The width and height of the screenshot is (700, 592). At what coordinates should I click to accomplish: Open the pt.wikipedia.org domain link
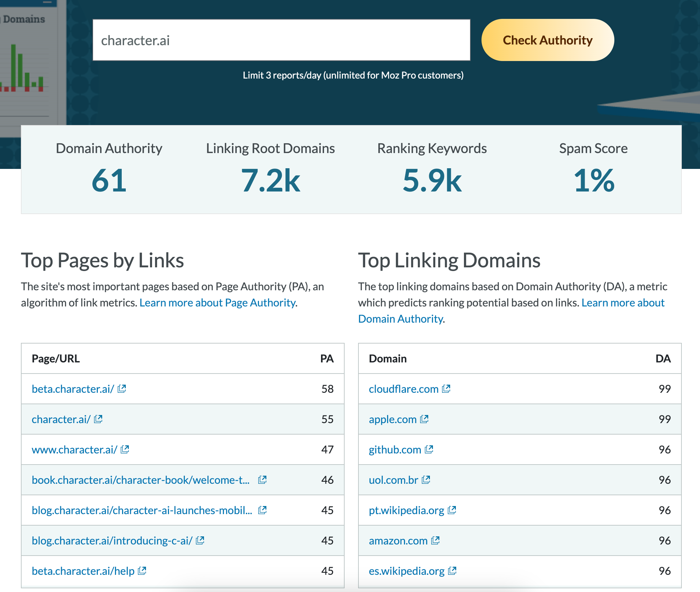click(407, 510)
